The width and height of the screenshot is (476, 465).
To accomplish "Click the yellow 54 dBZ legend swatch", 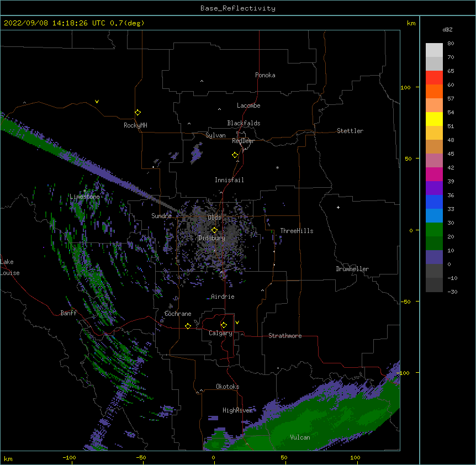I will [x=434, y=119].
